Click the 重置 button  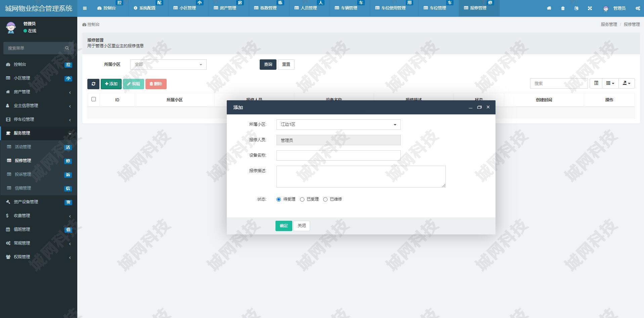coord(286,64)
